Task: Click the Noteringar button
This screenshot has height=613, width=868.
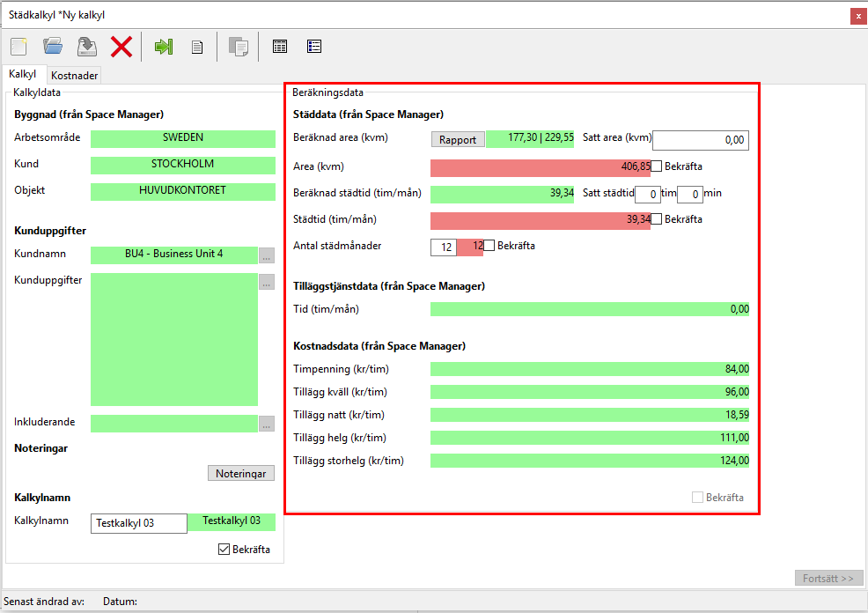Action: pos(241,473)
